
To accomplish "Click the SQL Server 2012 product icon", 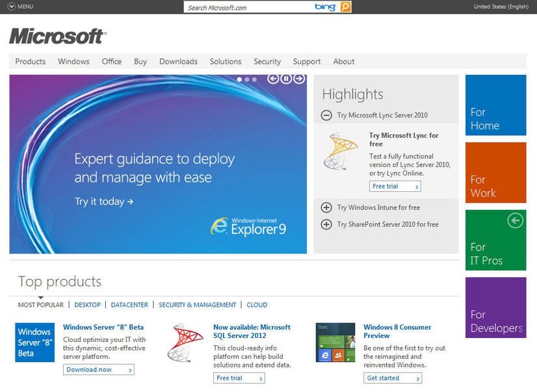I will point(185,343).
